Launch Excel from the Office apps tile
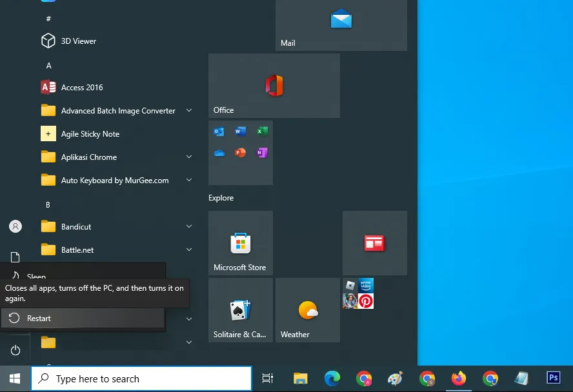This screenshot has height=392, width=573. (262, 132)
